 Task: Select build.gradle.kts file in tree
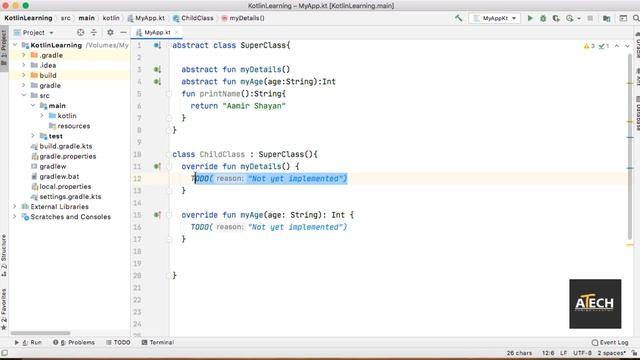pos(62,146)
